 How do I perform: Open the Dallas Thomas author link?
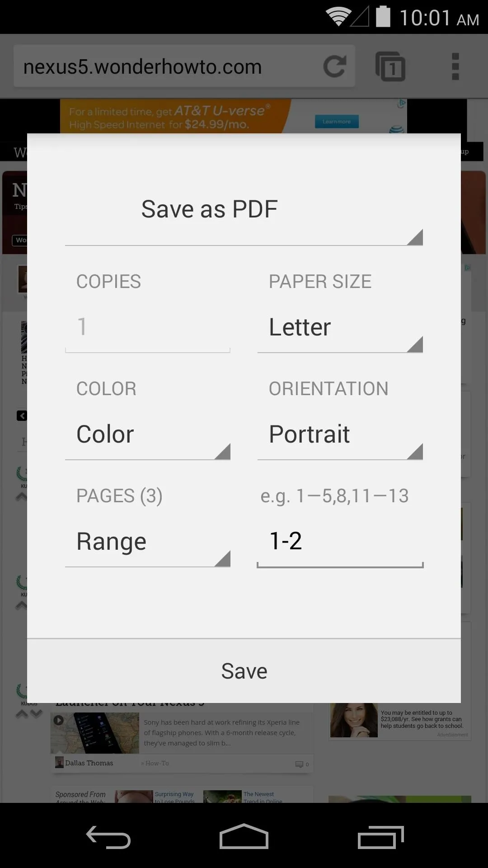click(89, 763)
